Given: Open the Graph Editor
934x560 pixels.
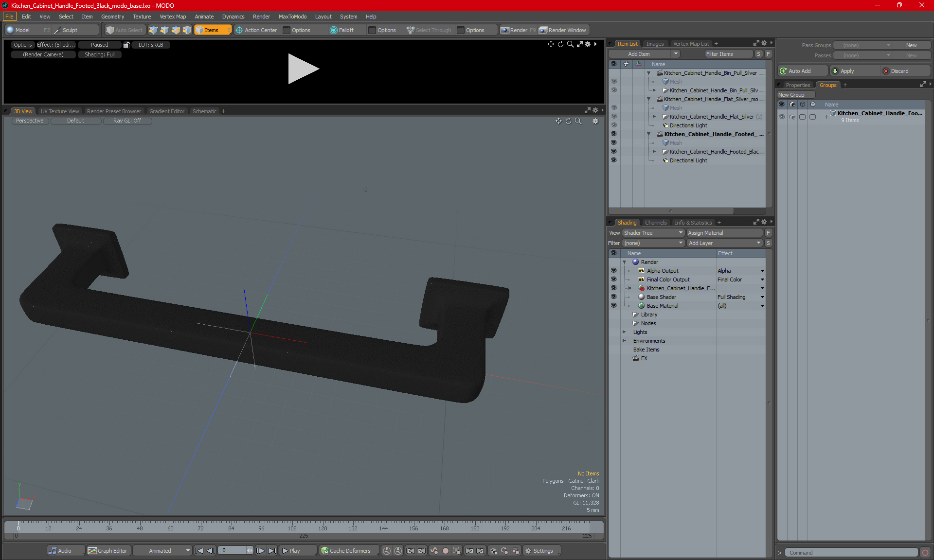Looking at the screenshot, I should 108,551.
